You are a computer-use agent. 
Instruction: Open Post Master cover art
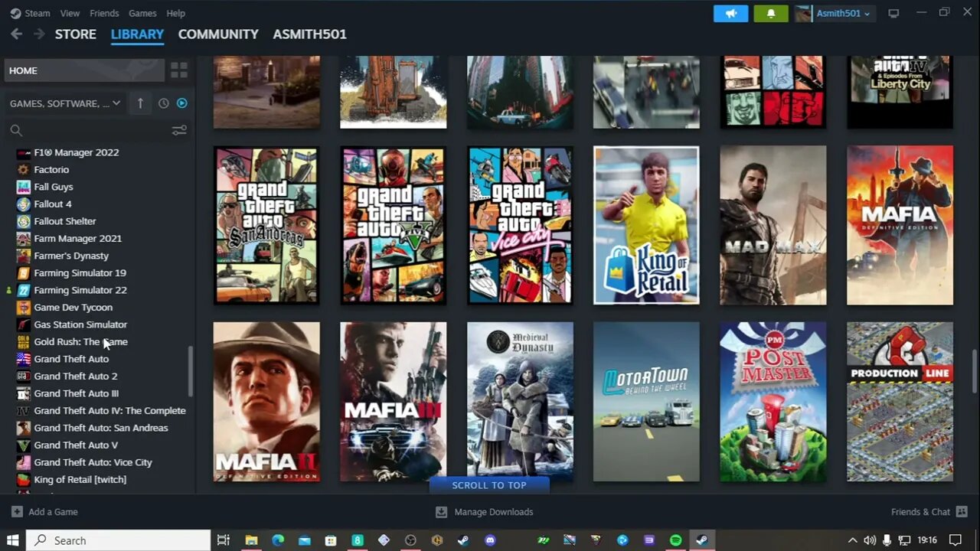[x=773, y=402]
